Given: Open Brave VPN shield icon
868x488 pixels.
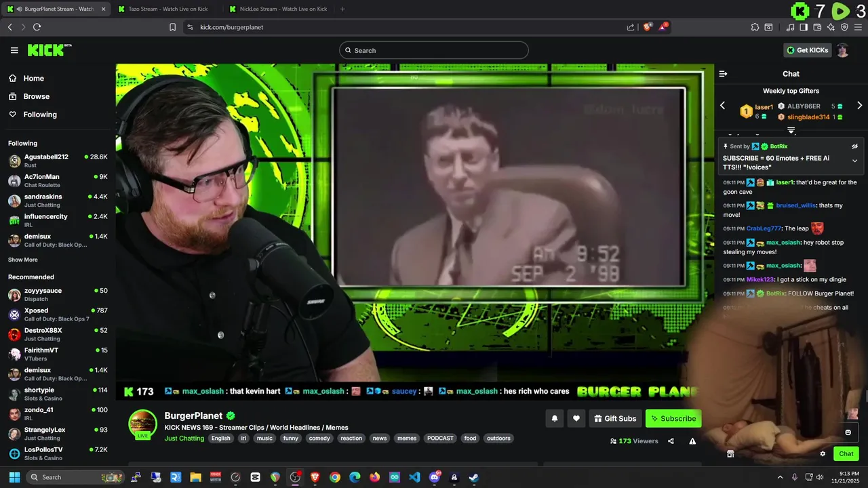Looking at the screenshot, I should click(x=844, y=27).
